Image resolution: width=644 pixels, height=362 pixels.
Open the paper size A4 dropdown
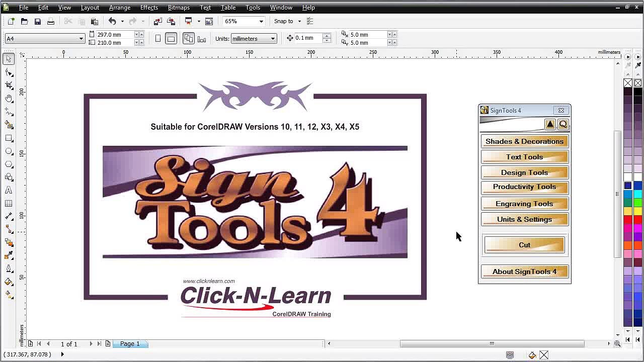pyautogui.click(x=80, y=39)
